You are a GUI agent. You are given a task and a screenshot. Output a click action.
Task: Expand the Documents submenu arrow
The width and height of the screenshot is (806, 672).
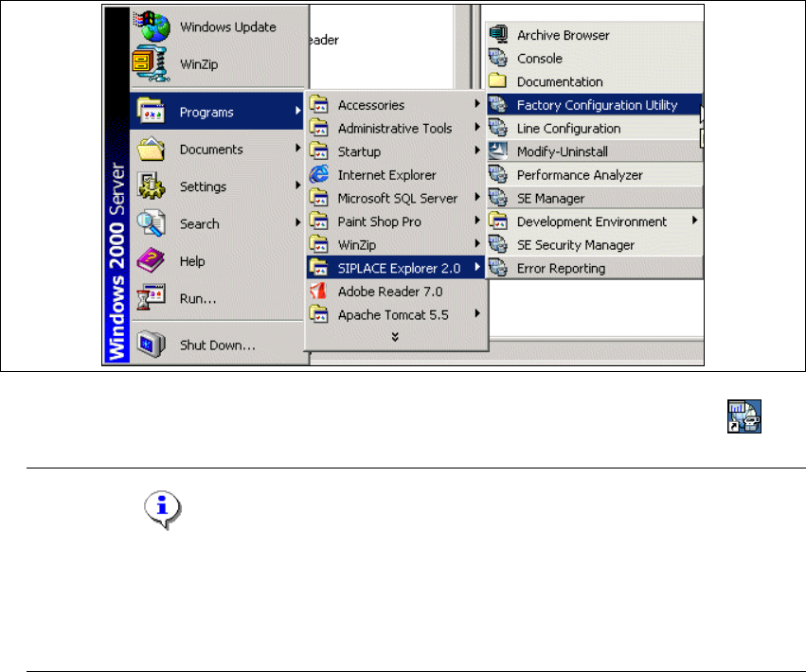[297, 148]
